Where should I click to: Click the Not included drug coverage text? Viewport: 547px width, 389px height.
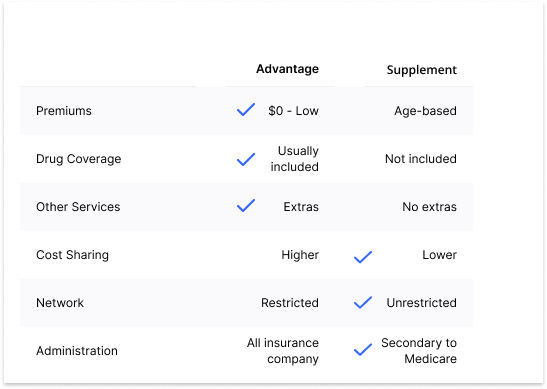tap(421, 159)
